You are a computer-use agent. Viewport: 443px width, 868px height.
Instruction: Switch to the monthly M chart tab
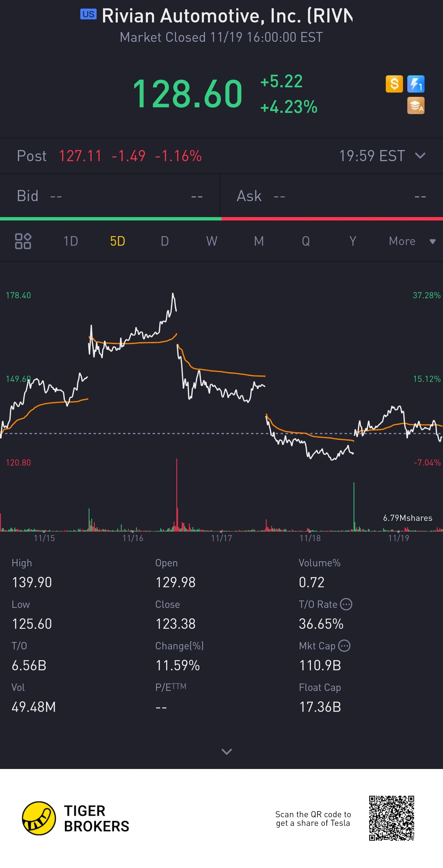pos(259,241)
